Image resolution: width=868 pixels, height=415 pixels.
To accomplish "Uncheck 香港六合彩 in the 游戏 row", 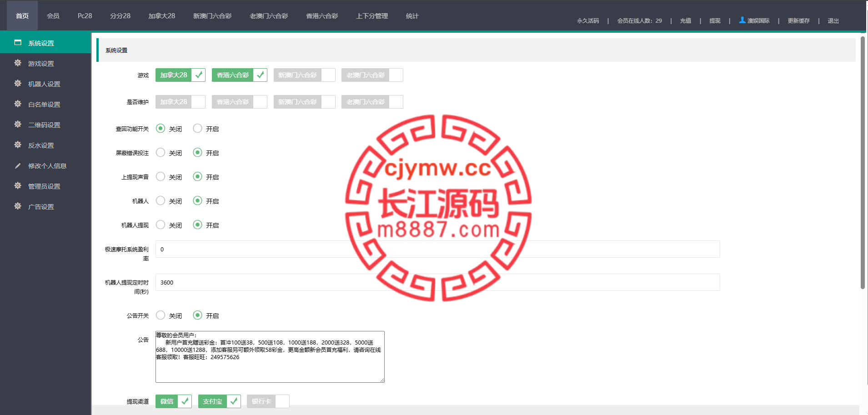I will pyautogui.click(x=240, y=75).
